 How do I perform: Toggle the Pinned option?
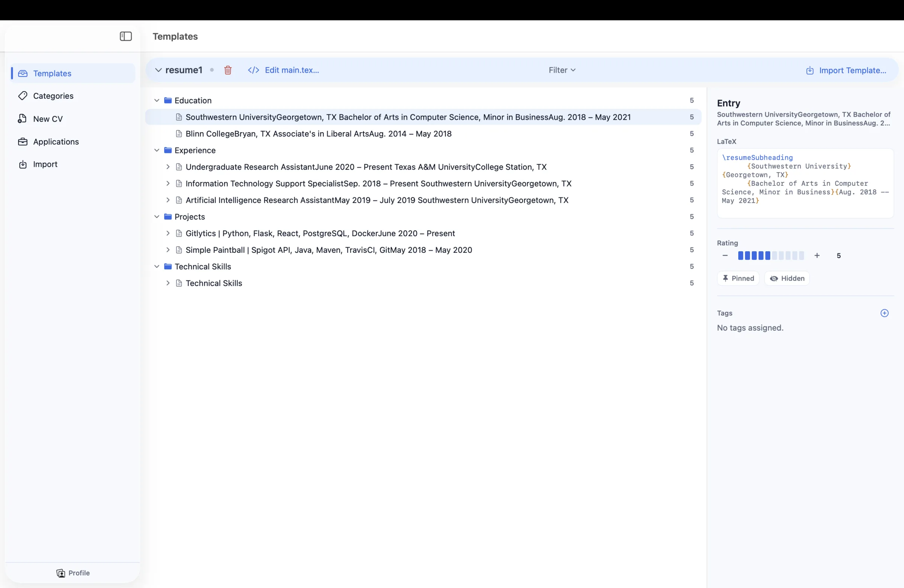(738, 278)
